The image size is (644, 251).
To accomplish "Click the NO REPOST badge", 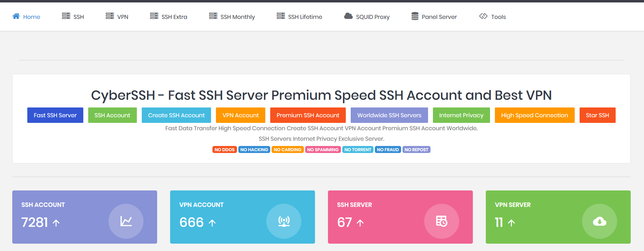I will [416, 149].
